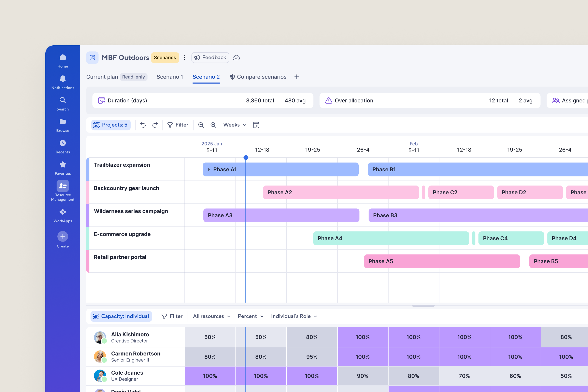Click the redo arrow in toolbar

(155, 125)
